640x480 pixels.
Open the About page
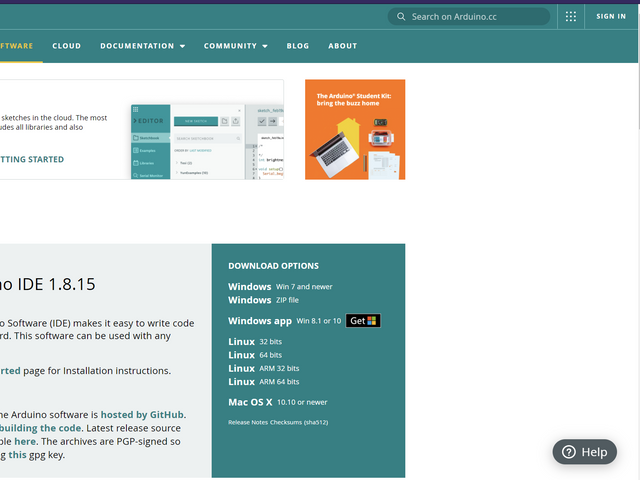click(343, 46)
